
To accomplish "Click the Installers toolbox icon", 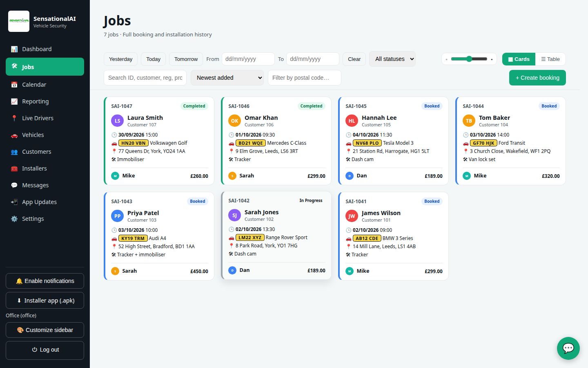I will tap(14, 168).
